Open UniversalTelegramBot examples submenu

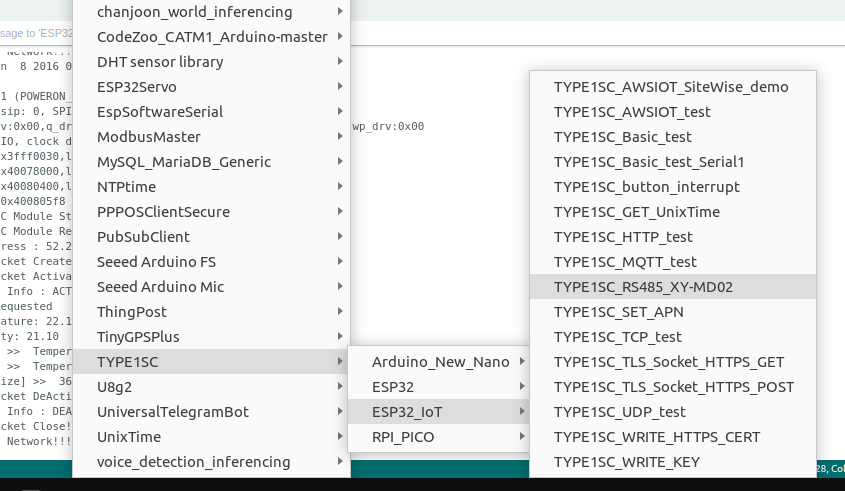click(211, 412)
